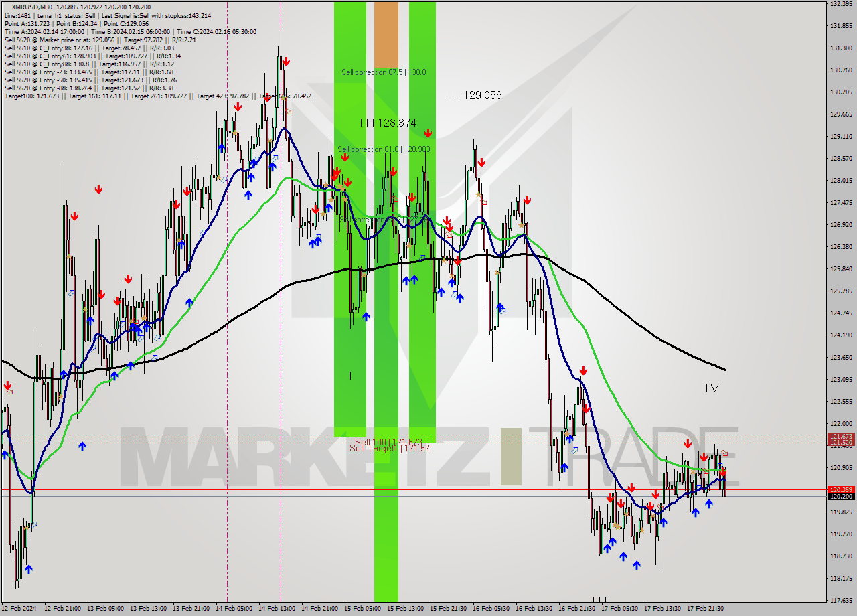Click the red 121.673 price tag

tap(841, 437)
